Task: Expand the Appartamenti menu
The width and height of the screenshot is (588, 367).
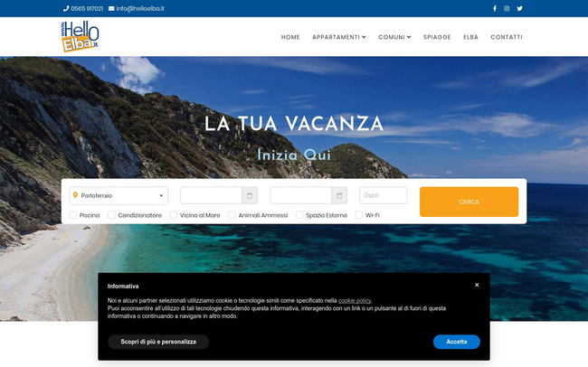Action: pos(339,37)
